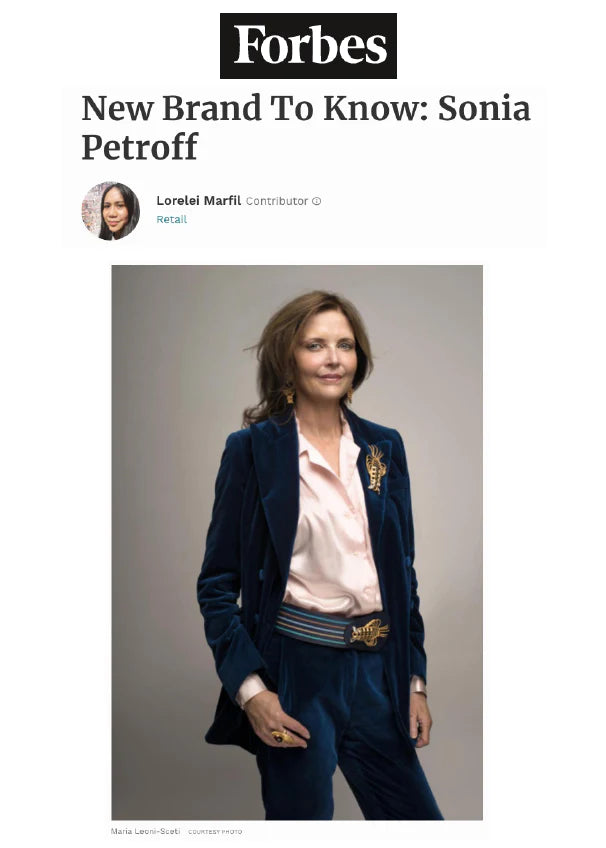The width and height of the screenshot is (606, 848).
Task: Click the Forbes logo
Action: pyautogui.click(x=308, y=46)
